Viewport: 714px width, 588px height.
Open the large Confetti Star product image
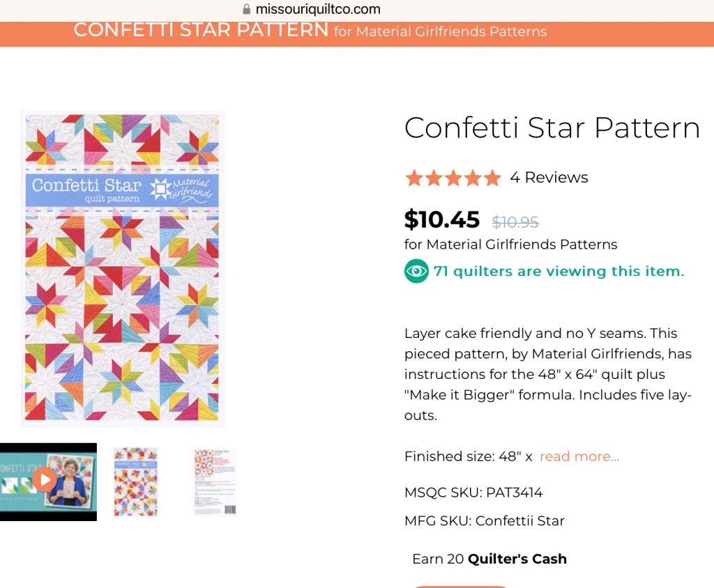[123, 268]
